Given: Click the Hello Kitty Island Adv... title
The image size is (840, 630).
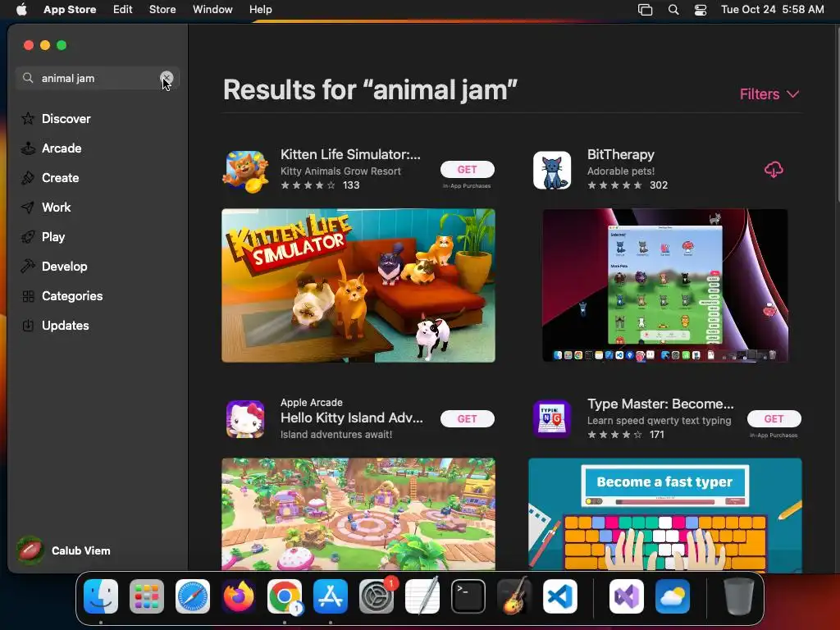Looking at the screenshot, I should click(351, 418).
